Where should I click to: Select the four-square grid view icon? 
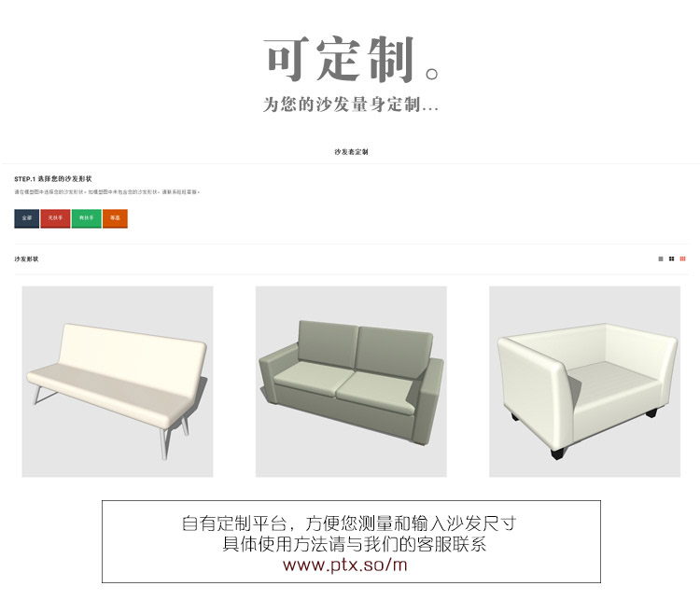coord(671,258)
